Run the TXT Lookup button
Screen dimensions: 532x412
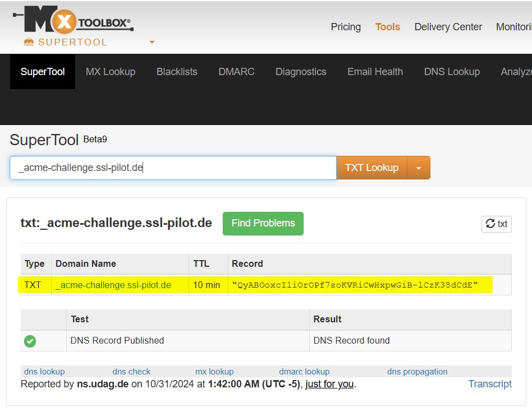point(372,168)
